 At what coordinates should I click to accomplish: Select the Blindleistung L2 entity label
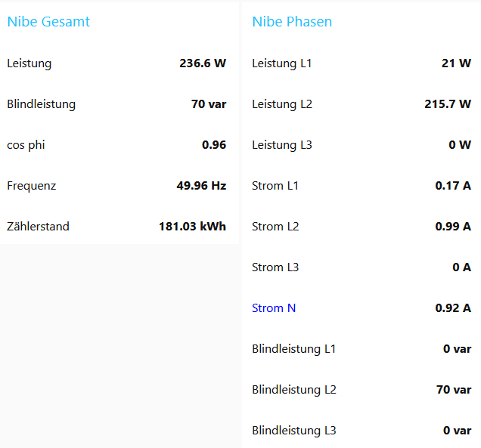click(x=294, y=390)
